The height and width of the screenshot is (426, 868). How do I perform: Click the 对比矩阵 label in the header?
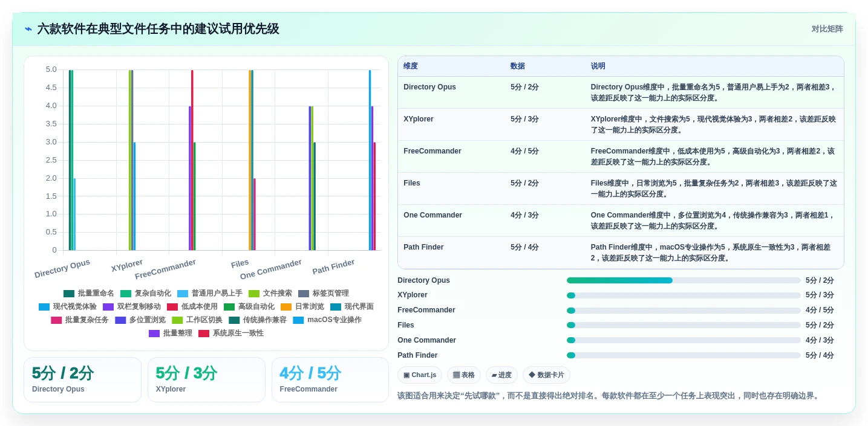point(827,29)
